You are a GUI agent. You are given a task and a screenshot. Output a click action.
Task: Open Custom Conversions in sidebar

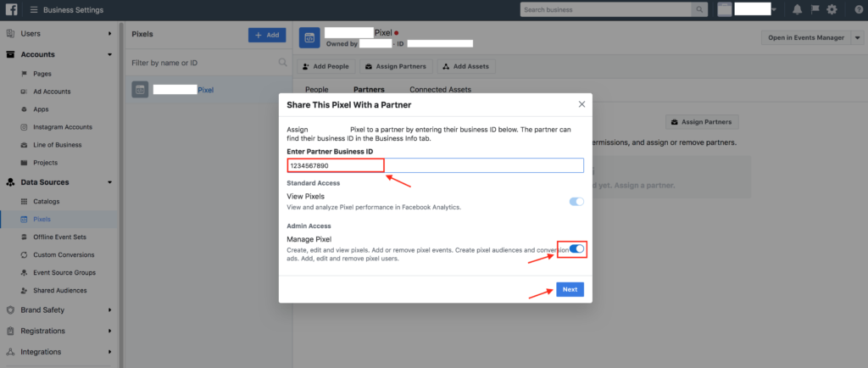64,254
